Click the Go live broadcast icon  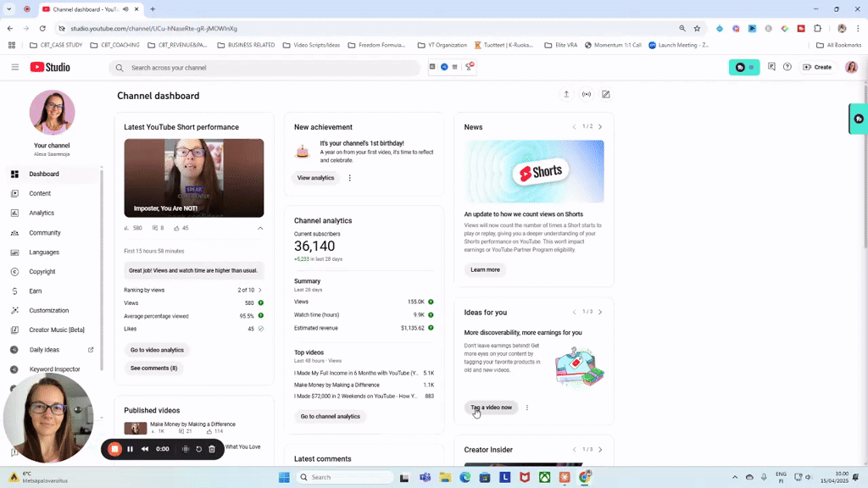click(x=587, y=94)
